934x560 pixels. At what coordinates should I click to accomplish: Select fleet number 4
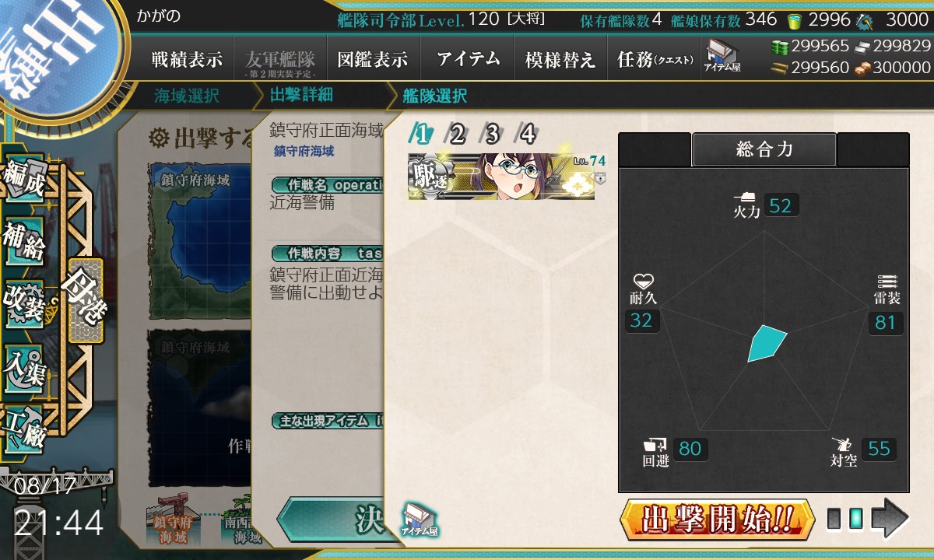[528, 135]
